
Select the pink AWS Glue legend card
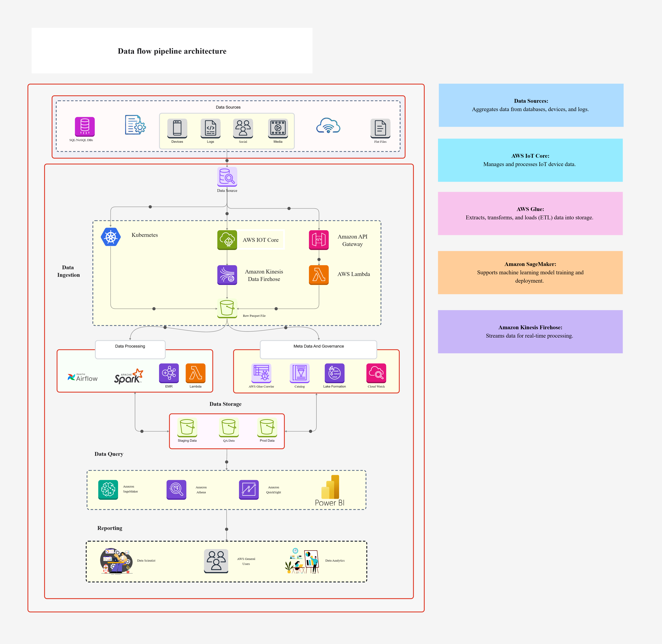click(530, 214)
